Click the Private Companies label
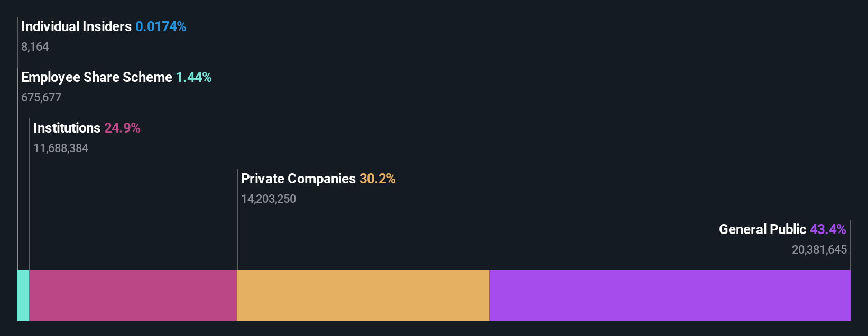 [x=298, y=179]
